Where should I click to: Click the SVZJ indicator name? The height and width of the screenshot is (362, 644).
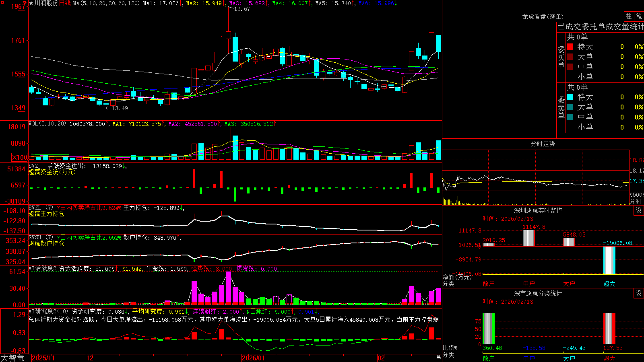35,166
